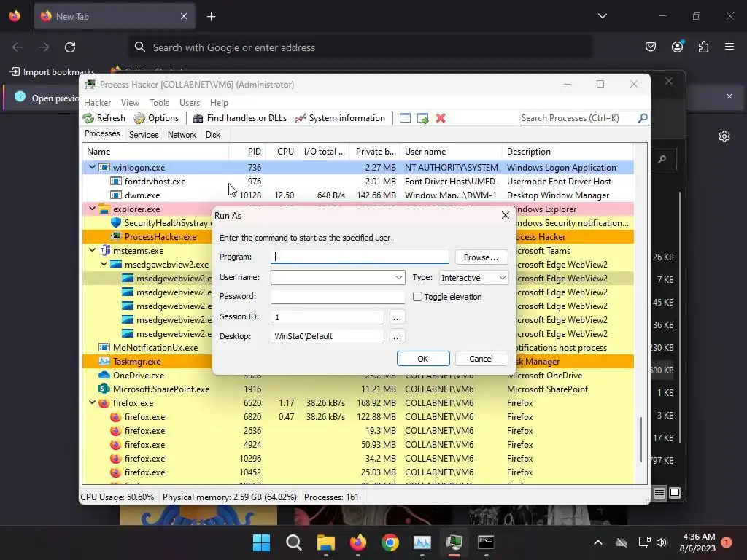Open File Explorer from the taskbar

tap(326, 542)
